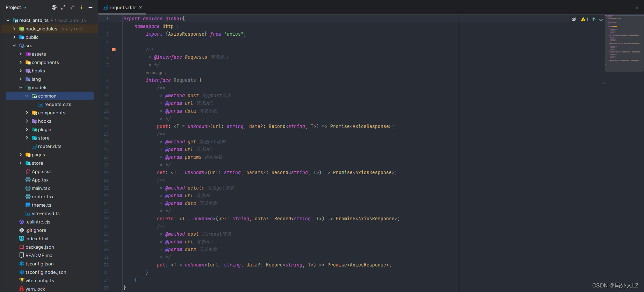Image resolution: width=644 pixels, height=292 pixels.
Task: Open router.tsx file
Action: (42, 197)
